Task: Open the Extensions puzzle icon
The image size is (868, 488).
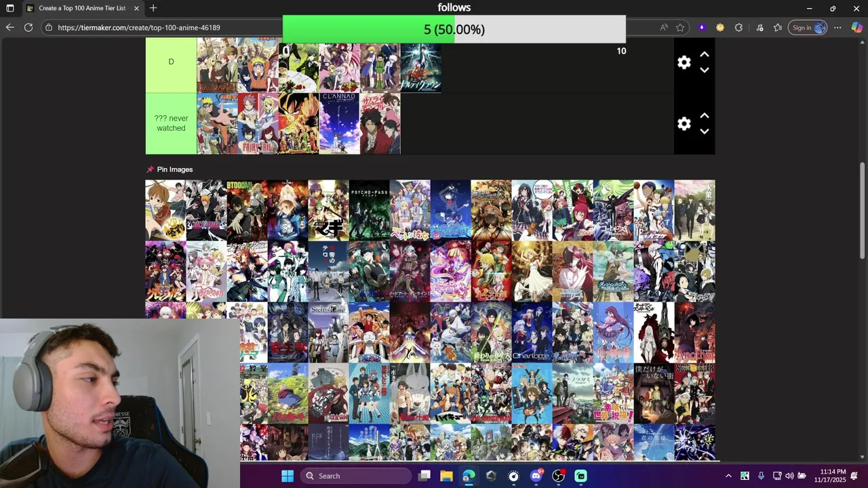Action: pos(739,28)
